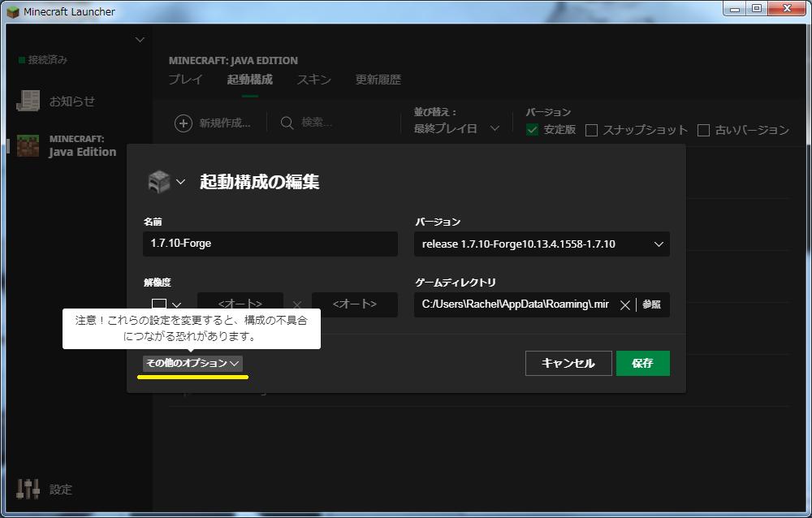Image resolution: width=812 pixels, height=518 pixels.
Task: Click the monitor resolution icon
Action: tap(159, 304)
